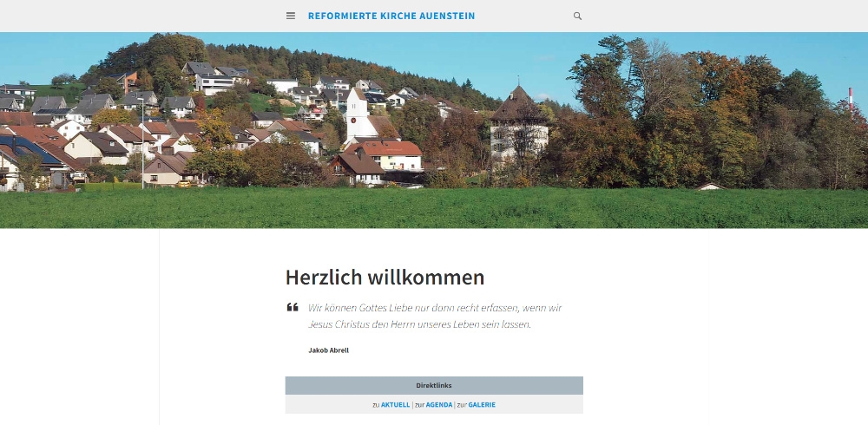Click the green field in the banner image
This screenshot has height=425, width=868.
tap(434, 208)
